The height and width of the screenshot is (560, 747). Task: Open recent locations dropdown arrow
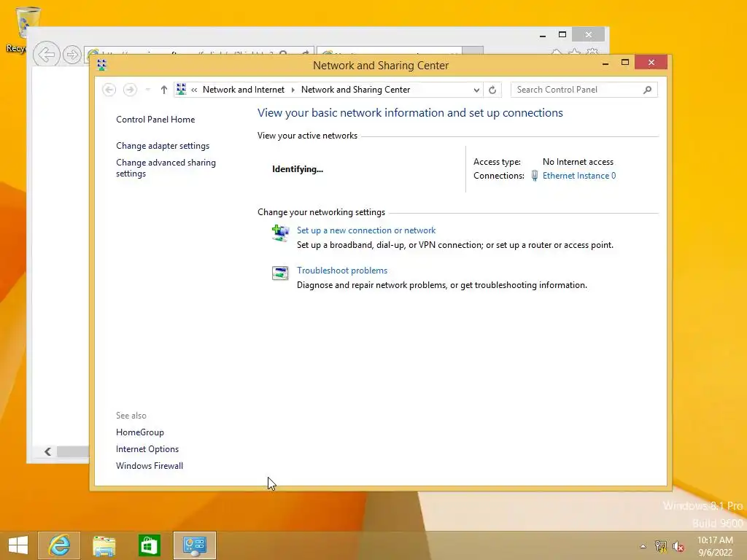pos(147,90)
